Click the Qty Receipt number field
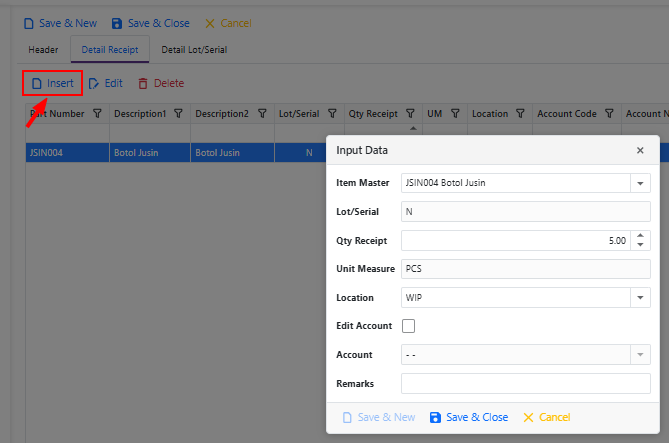This screenshot has height=443, width=669. (515, 240)
